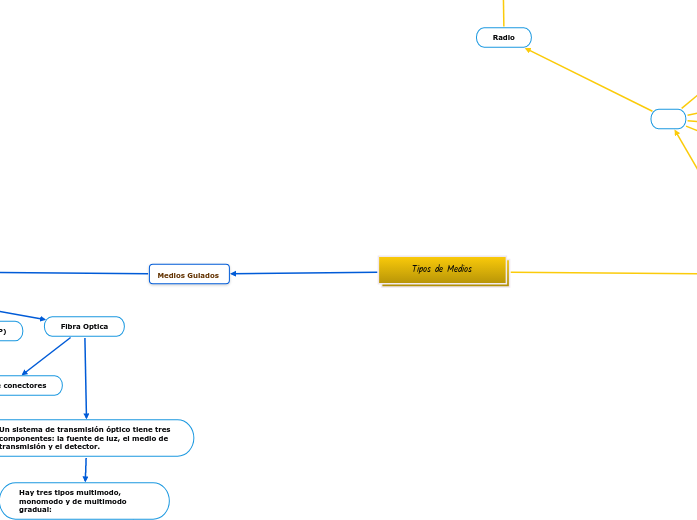Select the empty rounded node right of Radio
697x520 pixels.
pos(668,119)
